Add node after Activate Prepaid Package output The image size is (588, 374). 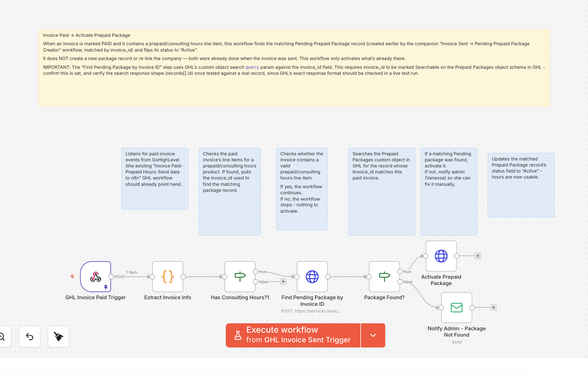[x=478, y=256]
